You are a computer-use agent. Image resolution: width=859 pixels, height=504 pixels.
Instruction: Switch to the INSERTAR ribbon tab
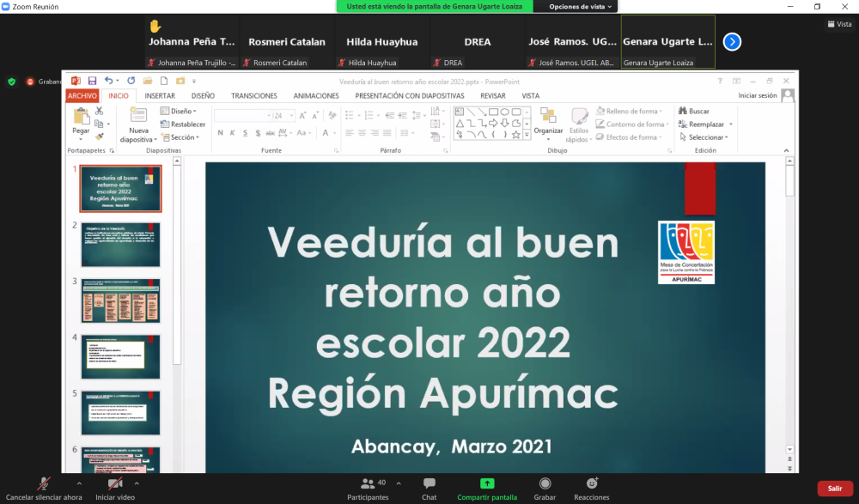(160, 96)
